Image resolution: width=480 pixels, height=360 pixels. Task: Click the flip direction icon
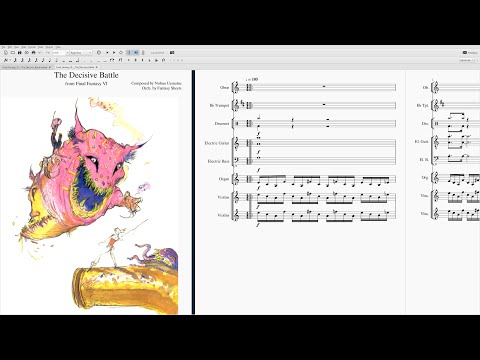point(164,60)
